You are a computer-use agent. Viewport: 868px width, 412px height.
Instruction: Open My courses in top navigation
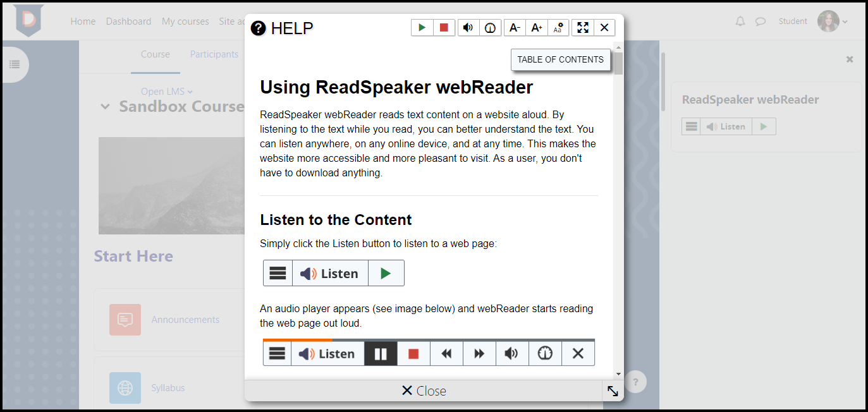[x=185, y=21]
